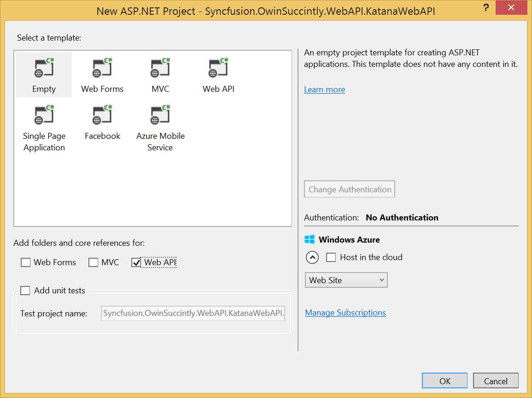
Task: Click the Windows Azure logo icon
Action: point(310,239)
